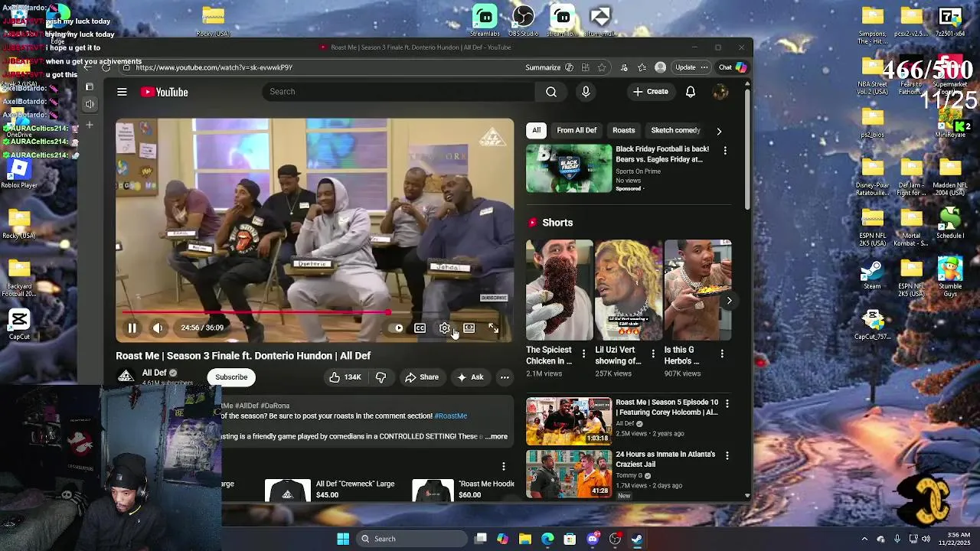Screen dimensions: 980x551
Task: Click the taskbar Search box
Action: (412, 539)
